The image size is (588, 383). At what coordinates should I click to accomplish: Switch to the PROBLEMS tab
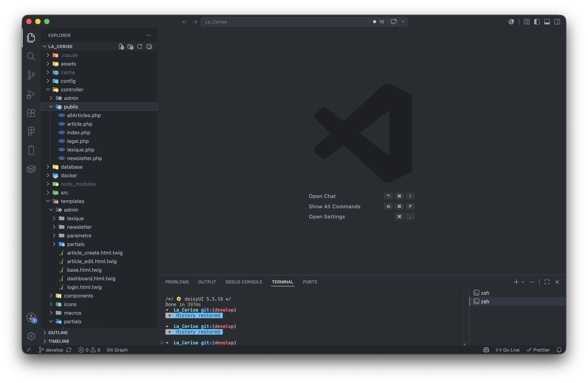(177, 282)
